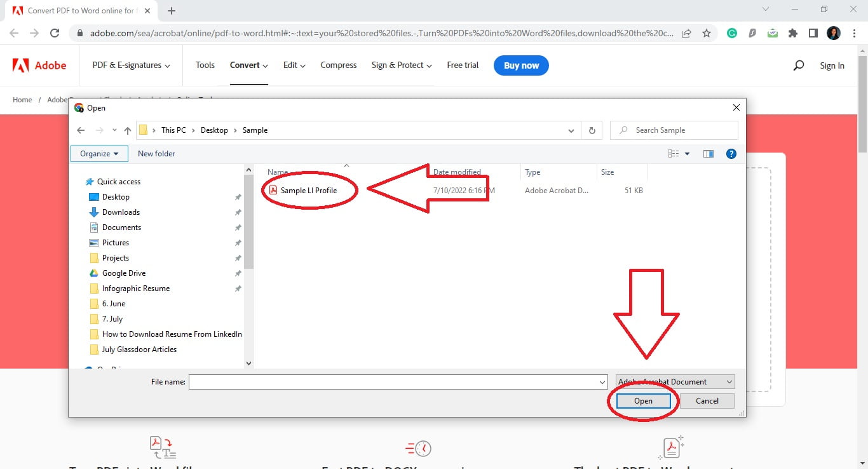Show the preview pane in the dialog
Viewport: 868px width, 469px height.
click(709, 154)
